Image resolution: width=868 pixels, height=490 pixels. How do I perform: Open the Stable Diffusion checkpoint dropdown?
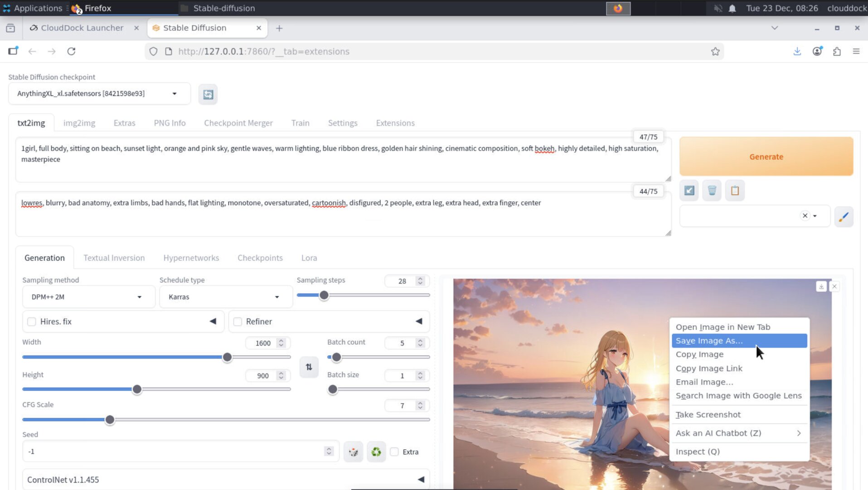pyautogui.click(x=99, y=93)
